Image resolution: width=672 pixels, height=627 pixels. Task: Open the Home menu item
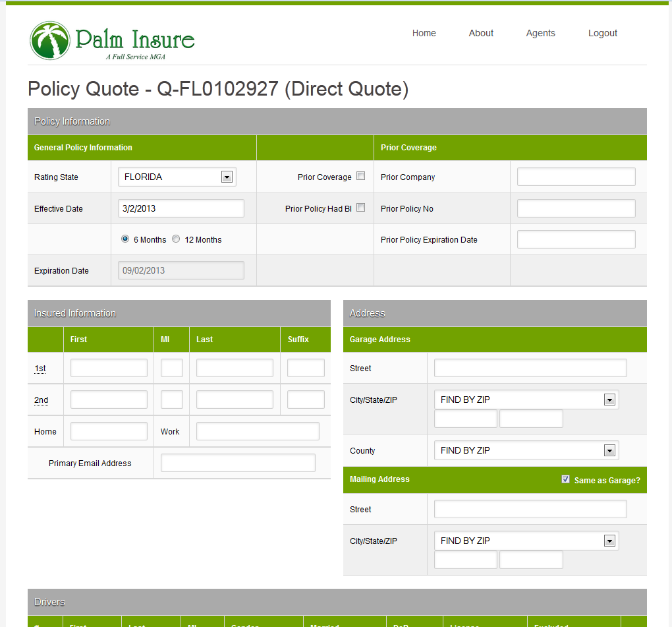[424, 33]
